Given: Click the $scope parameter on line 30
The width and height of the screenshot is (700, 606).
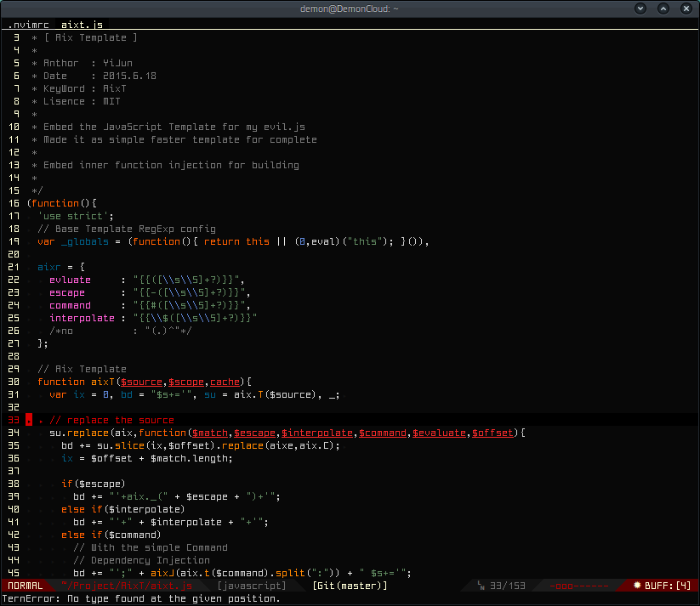Looking at the screenshot, I should 186,382.
